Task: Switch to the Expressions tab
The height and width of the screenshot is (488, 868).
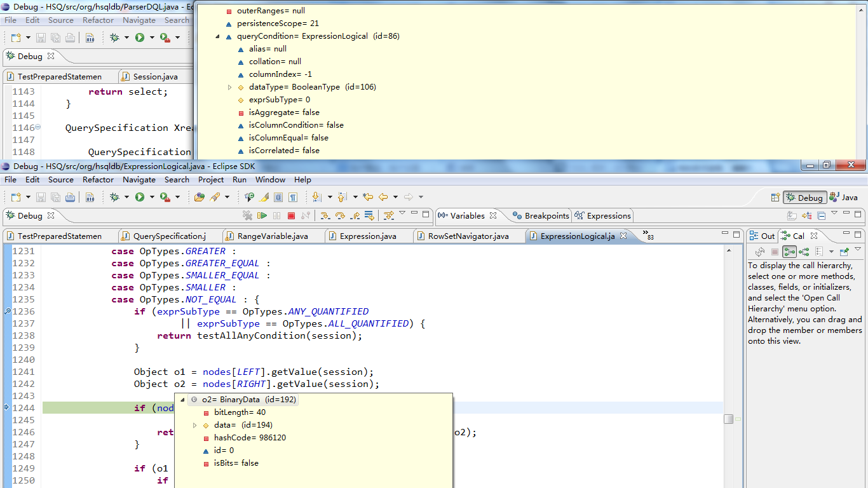Action: point(603,215)
